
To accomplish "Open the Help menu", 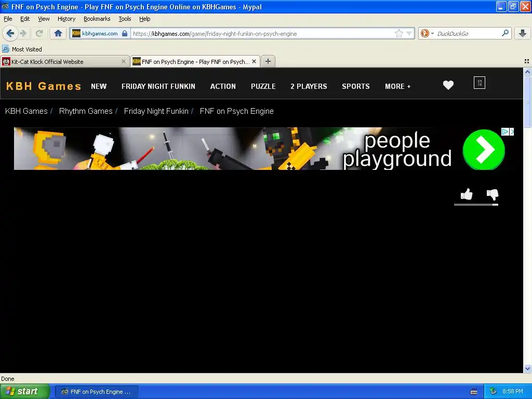I will click(x=144, y=19).
